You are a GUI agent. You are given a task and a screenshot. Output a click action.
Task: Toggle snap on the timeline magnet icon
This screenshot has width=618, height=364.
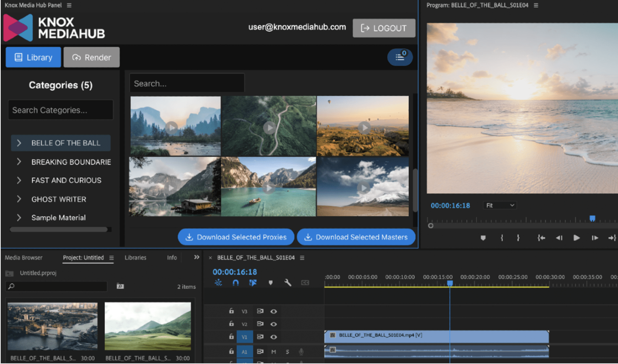(236, 283)
